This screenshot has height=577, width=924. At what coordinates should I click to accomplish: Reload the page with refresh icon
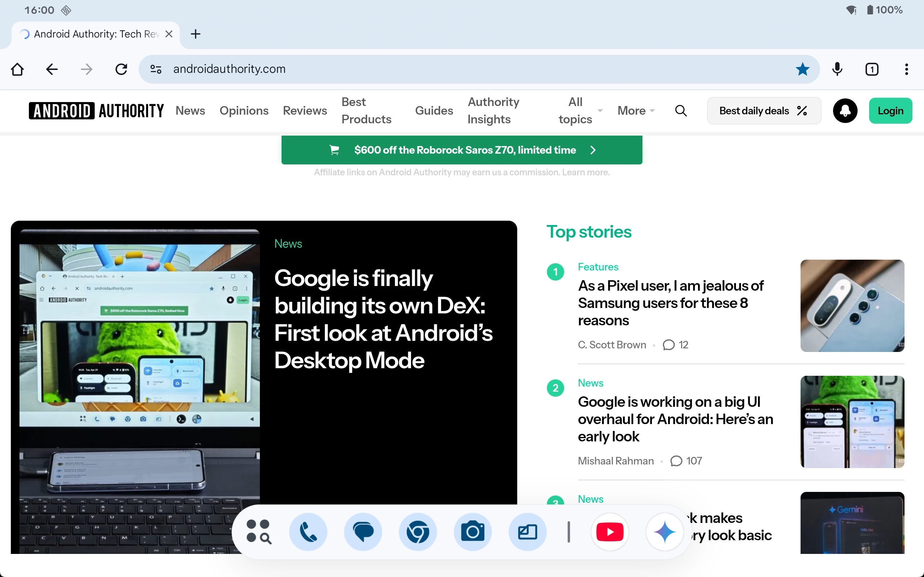pos(121,69)
